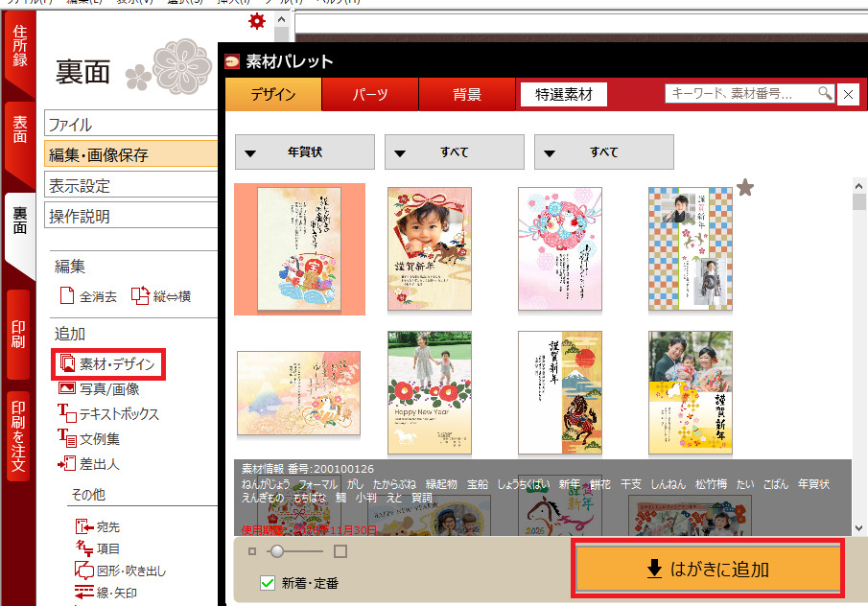Add a テキストボックス to the card
Screen dimensions: 868x606
click(x=109, y=414)
